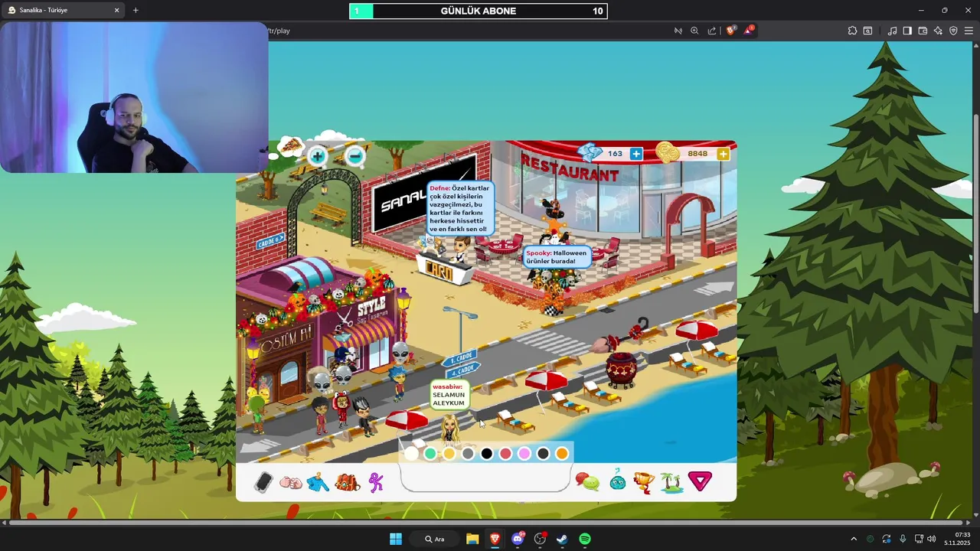The image size is (980, 551).
Task: Open the orange backpack inventory icon
Action: coord(348,482)
